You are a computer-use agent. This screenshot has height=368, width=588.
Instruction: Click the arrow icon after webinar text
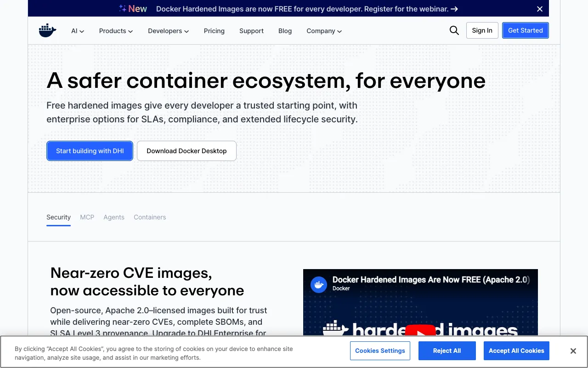click(x=454, y=9)
